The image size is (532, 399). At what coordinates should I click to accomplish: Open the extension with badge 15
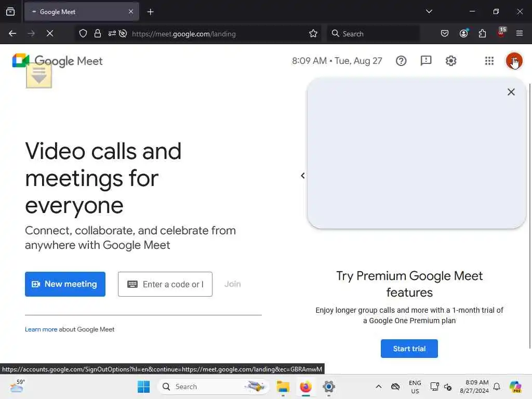click(501, 33)
